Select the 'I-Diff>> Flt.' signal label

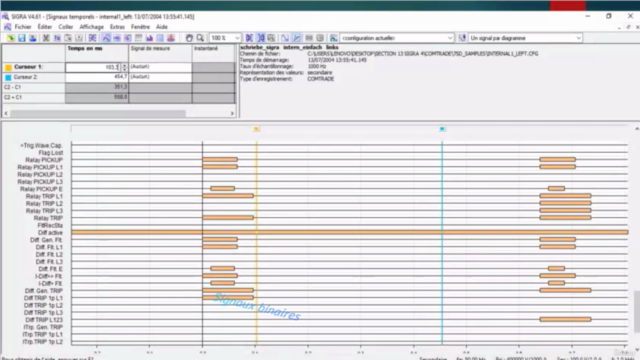pyautogui.click(x=49, y=276)
